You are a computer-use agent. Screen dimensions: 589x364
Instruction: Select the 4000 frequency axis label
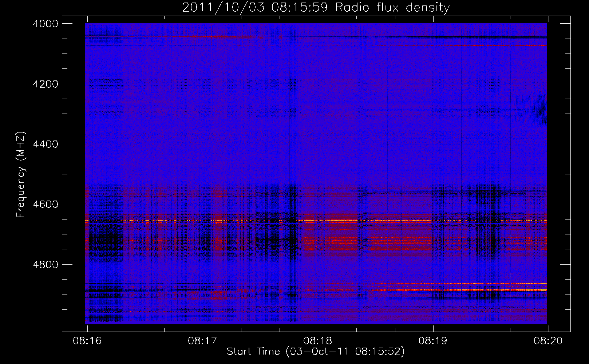pyautogui.click(x=46, y=24)
